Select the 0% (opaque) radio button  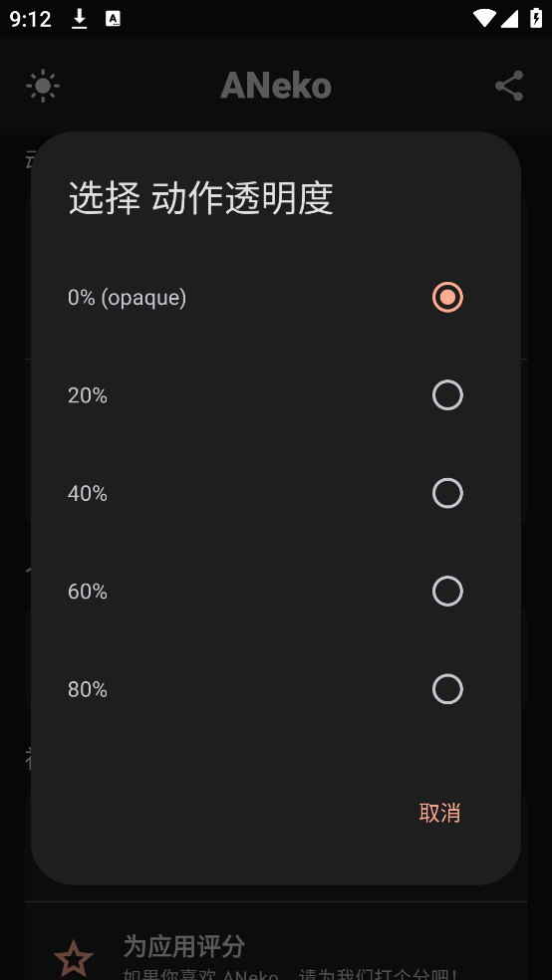point(447,297)
